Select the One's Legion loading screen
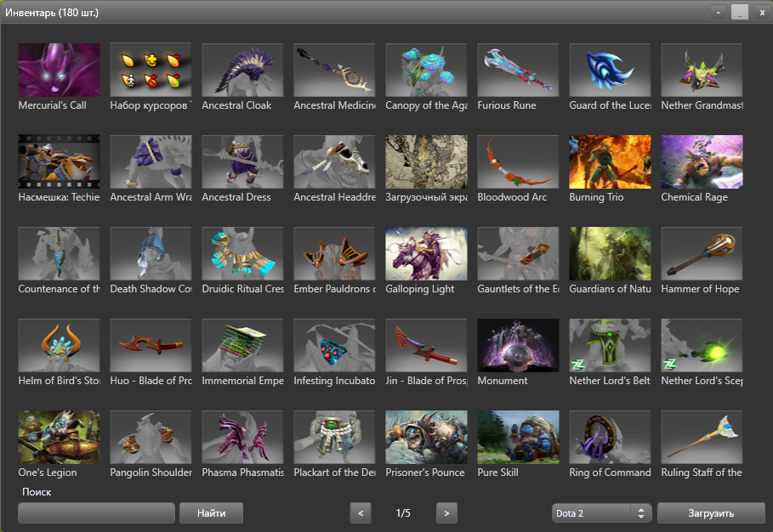This screenshot has height=532, width=773. 60,437
